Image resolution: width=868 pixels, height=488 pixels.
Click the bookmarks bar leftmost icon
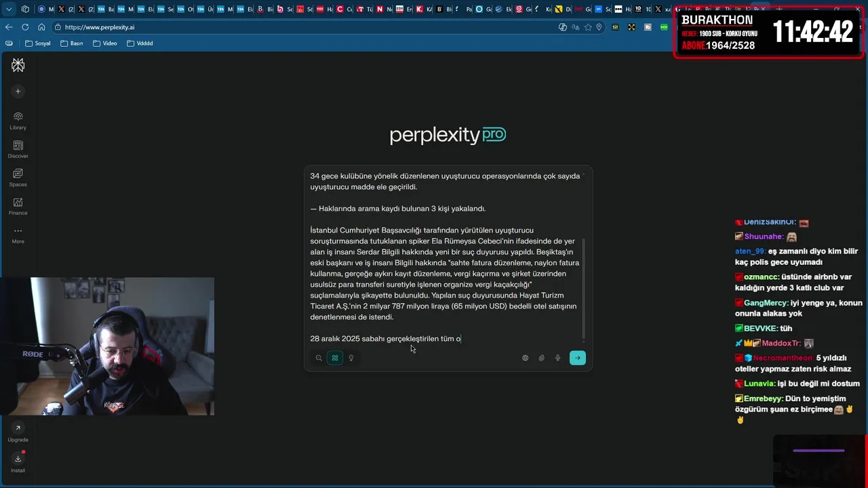click(x=9, y=43)
